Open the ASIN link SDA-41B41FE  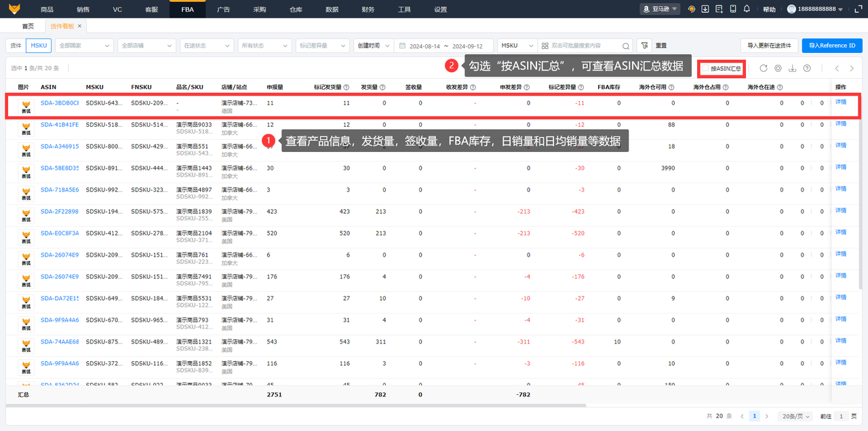[x=60, y=125]
